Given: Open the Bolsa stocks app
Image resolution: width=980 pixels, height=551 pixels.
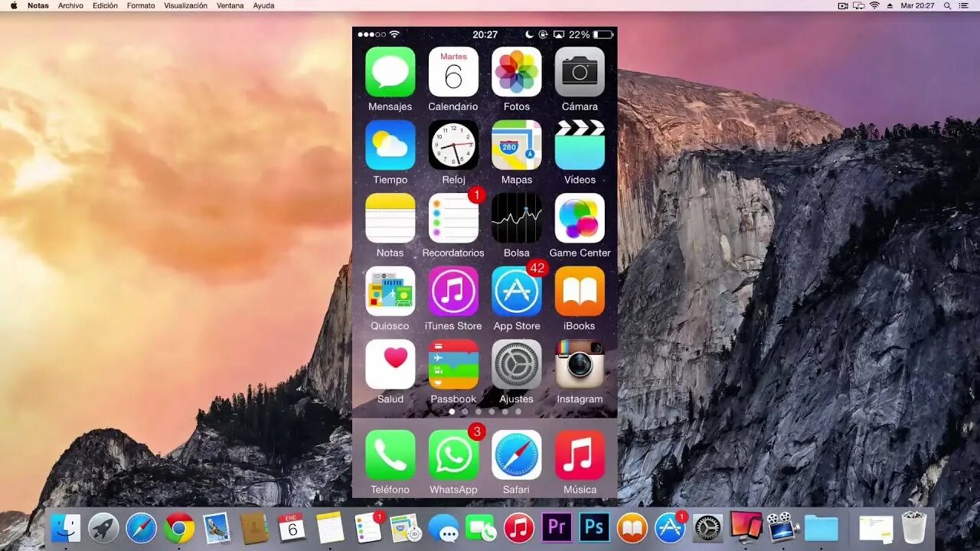Looking at the screenshot, I should (x=517, y=218).
